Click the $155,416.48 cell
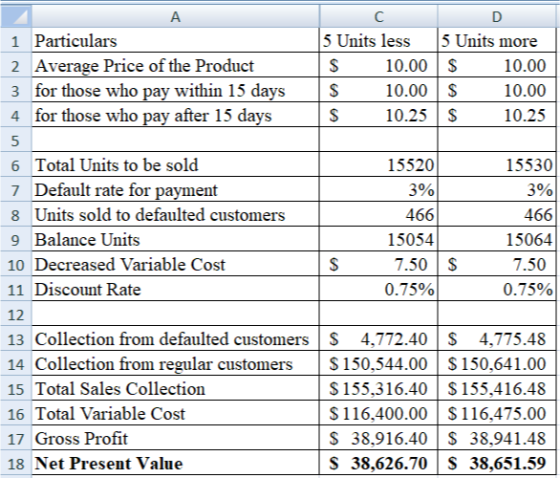This screenshot has height=478, width=560. tap(497, 388)
